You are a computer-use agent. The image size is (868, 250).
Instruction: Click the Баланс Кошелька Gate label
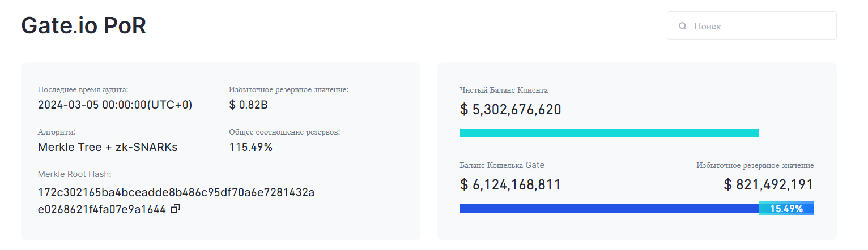pyautogui.click(x=502, y=165)
